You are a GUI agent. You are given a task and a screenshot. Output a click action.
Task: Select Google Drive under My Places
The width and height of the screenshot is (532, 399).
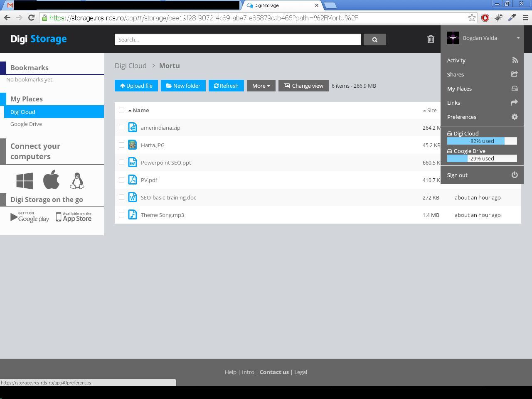click(26, 124)
